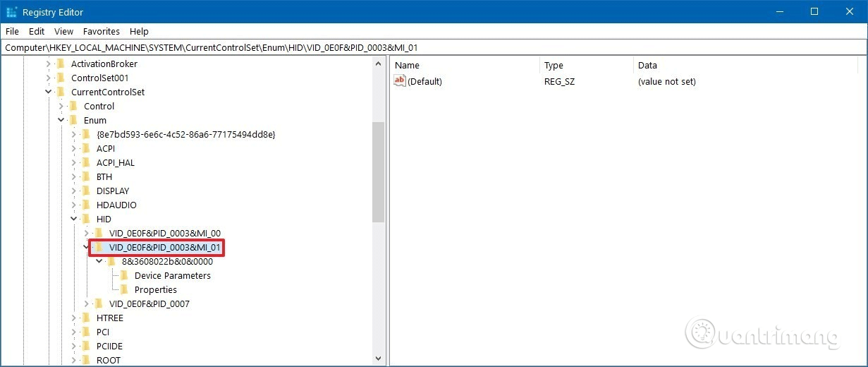Click the registry path address bar
868x367 pixels.
click(434, 47)
